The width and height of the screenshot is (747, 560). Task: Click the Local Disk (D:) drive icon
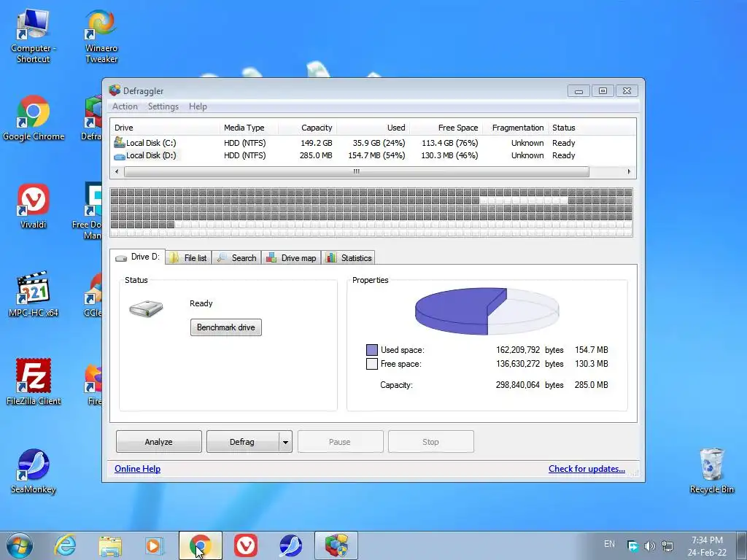click(x=119, y=156)
